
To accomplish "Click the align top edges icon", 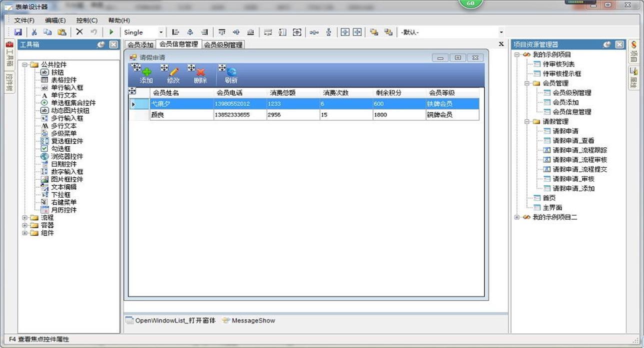I will 222,32.
